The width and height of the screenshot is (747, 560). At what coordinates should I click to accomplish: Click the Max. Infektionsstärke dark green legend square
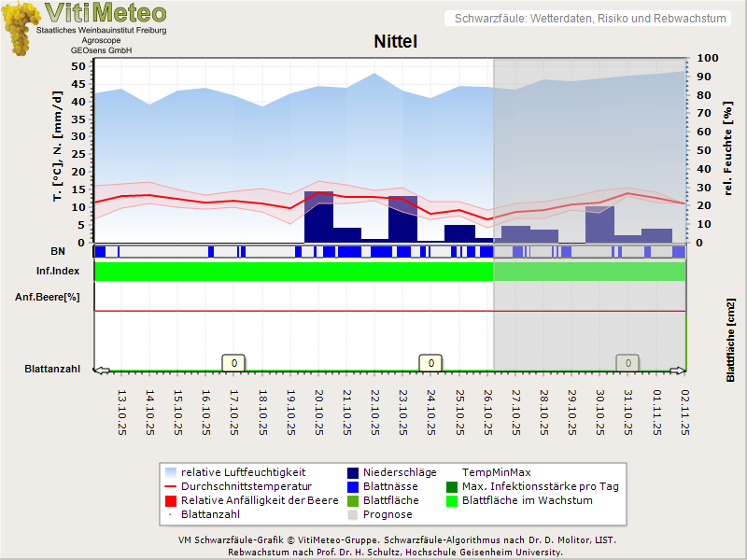click(451, 486)
